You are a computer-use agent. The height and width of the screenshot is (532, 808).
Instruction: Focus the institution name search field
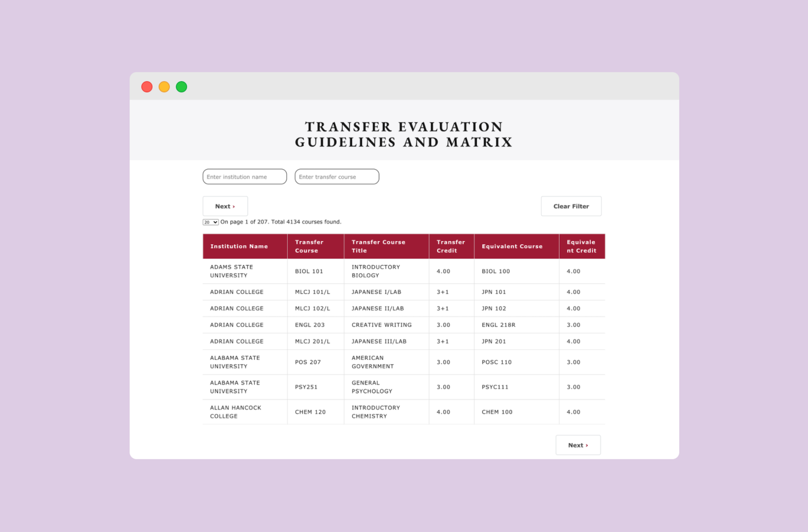(x=244, y=177)
